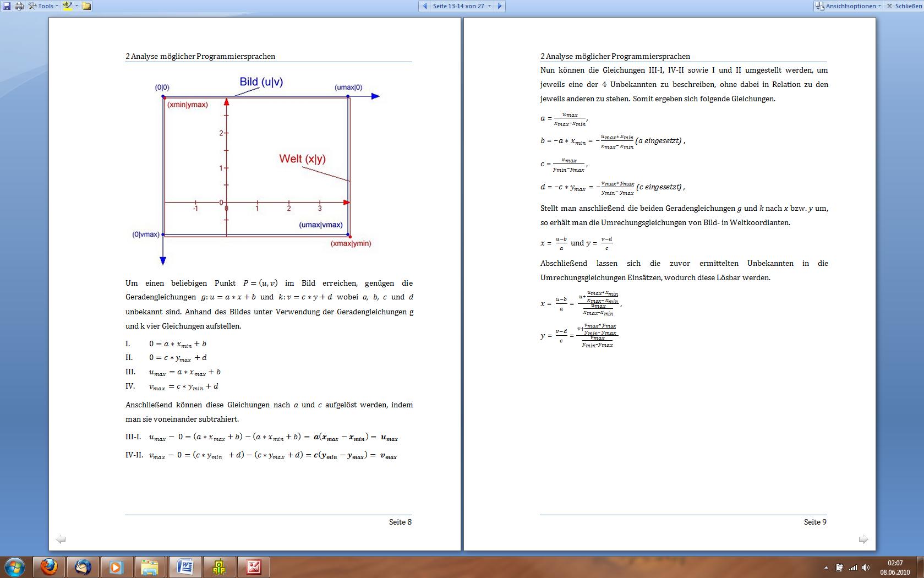Viewport: 924px width, 578px height.
Task: Expand the highlighter color dropdown arrow
Action: click(x=76, y=6)
